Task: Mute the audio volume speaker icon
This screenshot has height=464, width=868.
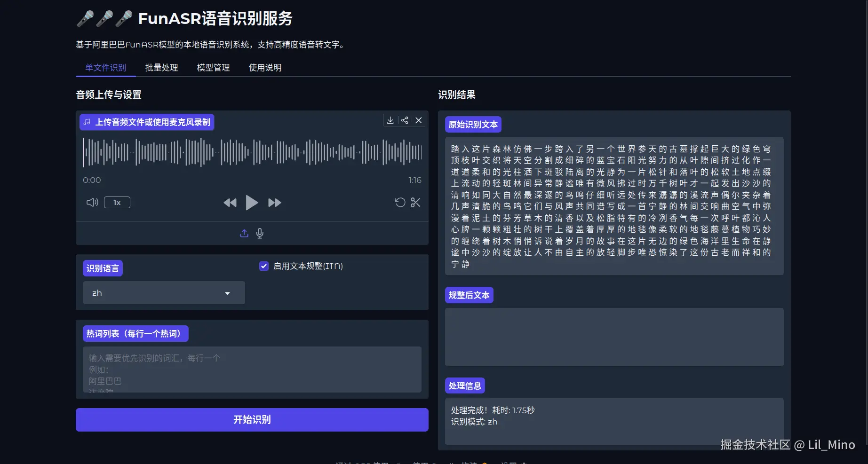Action: [x=92, y=203]
